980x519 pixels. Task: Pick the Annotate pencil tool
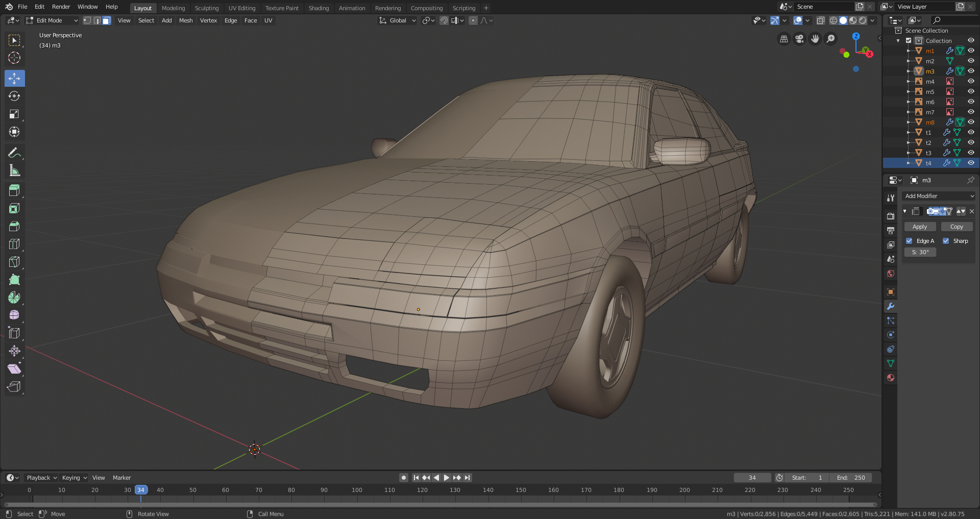click(14, 153)
